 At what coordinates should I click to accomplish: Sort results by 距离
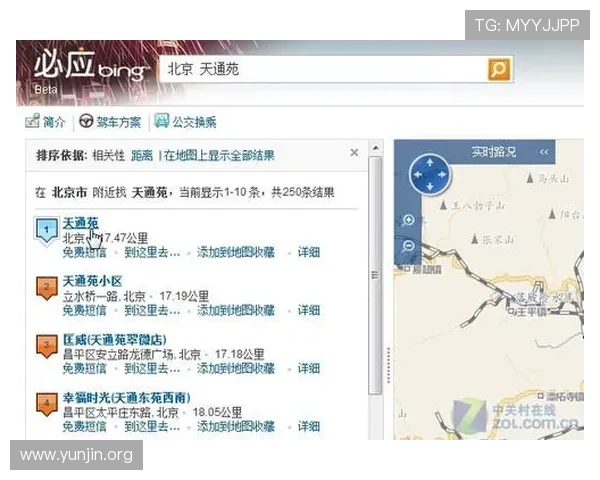(142, 155)
